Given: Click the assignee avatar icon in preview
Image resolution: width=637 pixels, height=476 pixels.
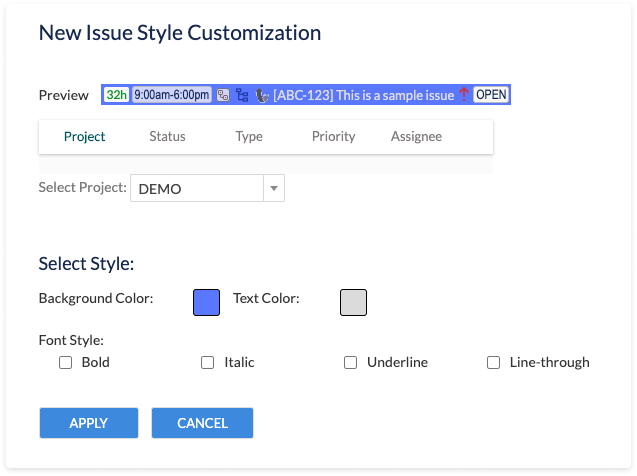Looking at the screenshot, I should coord(261,95).
